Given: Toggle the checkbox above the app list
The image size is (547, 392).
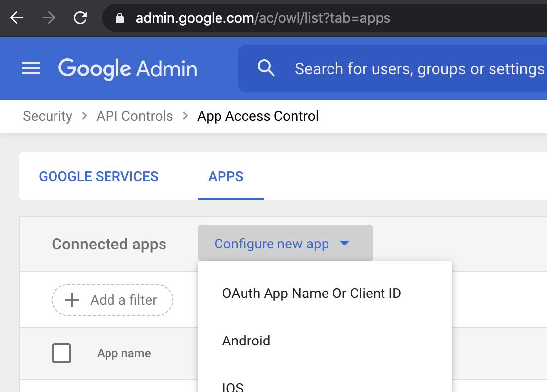Looking at the screenshot, I should click(61, 353).
